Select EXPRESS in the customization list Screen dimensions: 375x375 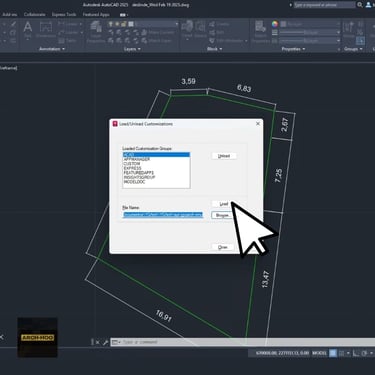[x=156, y=168]
